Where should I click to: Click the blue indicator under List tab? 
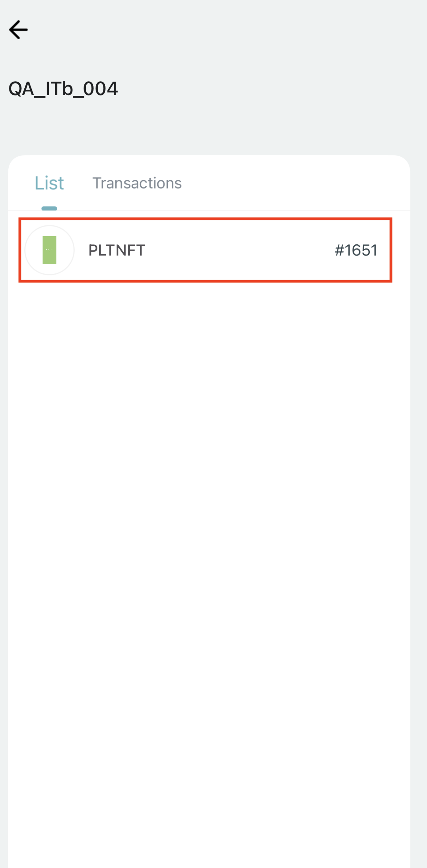click(49, 209)
